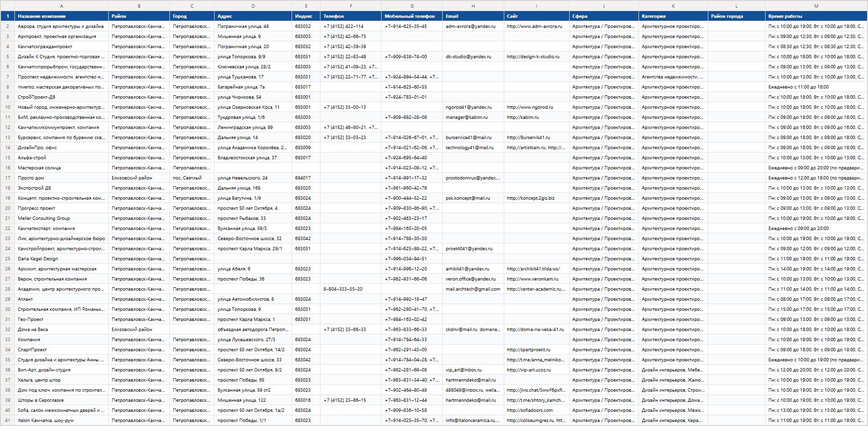Select the "Хельга, центр штор" cell
This screenshot has width=868, height=434.
(x=62, y=380)
